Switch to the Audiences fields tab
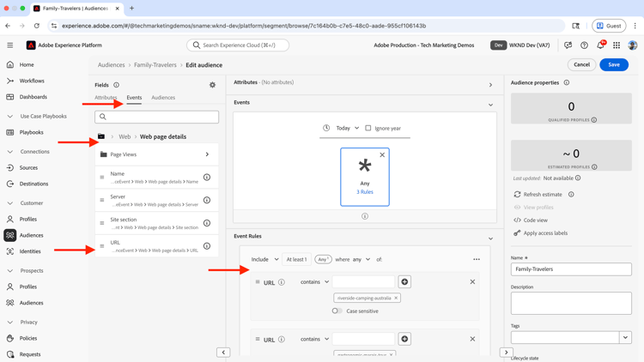Image resolution: width=644 pixels, height=362 pixels. click(163, 98)
